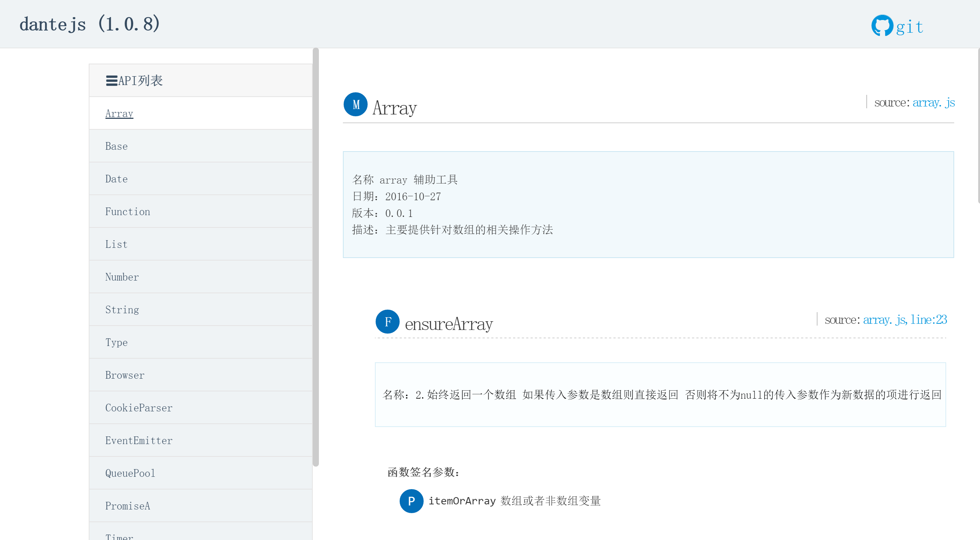Image resolution: width=980 pixels, height=540 pixels.
Task: Go to the Type API entry
Action: point(200,342)
